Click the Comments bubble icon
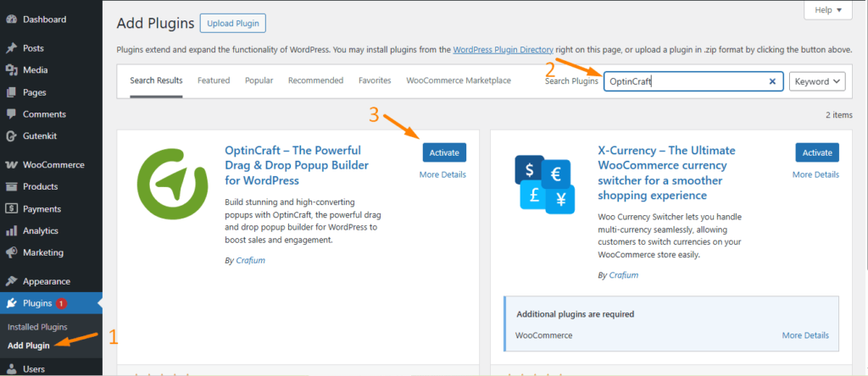The image size is (868, 376). click(x=11, y=114)
